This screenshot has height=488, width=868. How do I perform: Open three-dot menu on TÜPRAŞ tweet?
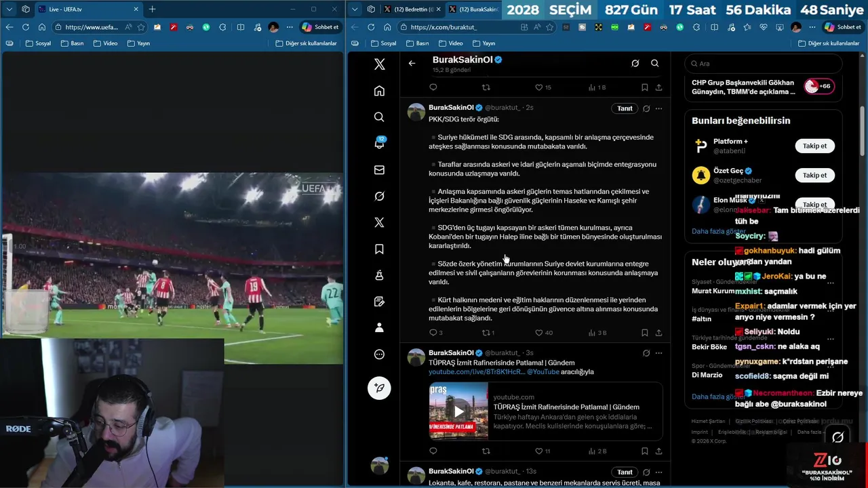tap(658, 353)
